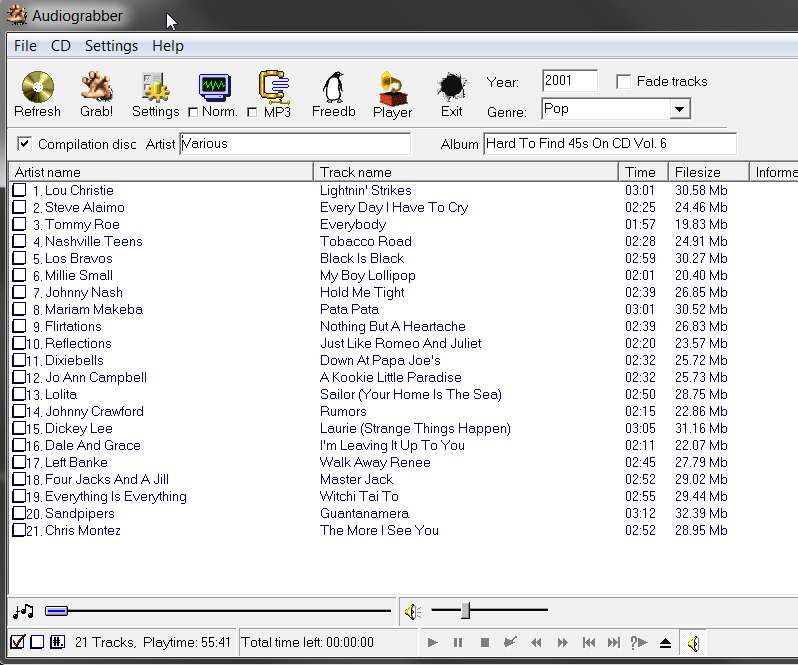Open the Settings toolbar icon
The height and width of the screenshot is (665, 798).
(155, 88)
